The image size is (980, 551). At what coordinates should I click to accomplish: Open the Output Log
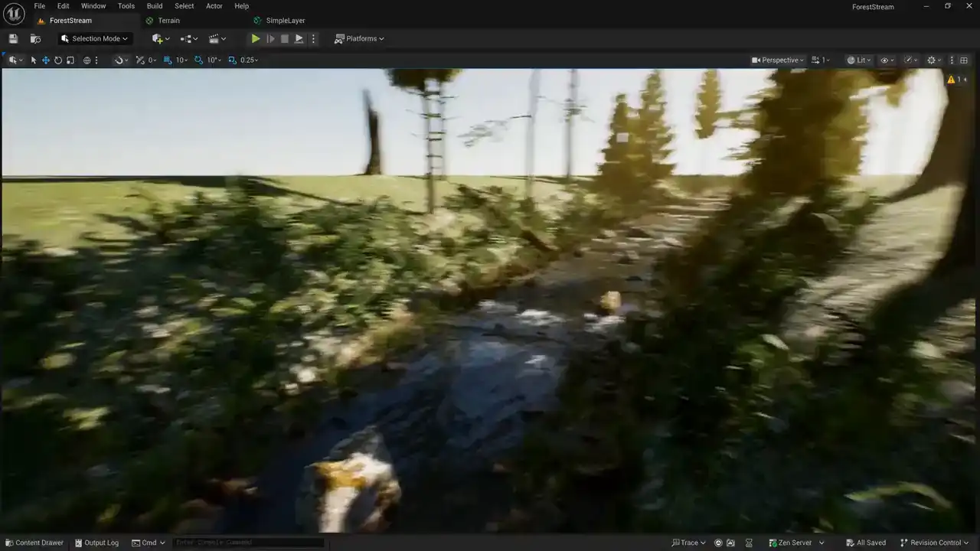tap(96, 543)
